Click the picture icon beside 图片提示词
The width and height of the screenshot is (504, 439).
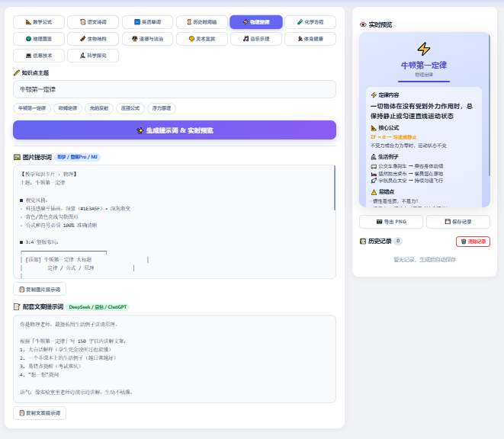(x=17, y=157)
